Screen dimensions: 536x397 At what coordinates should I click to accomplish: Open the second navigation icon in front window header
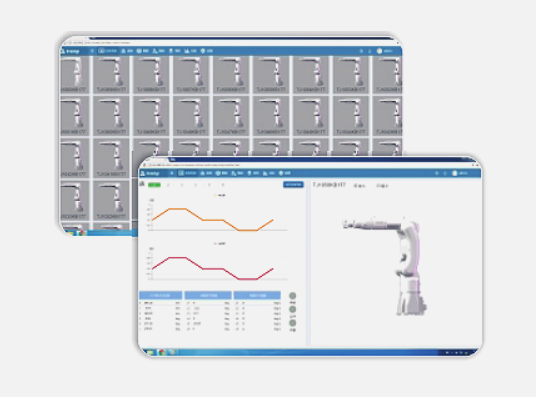tap(206, 173)
